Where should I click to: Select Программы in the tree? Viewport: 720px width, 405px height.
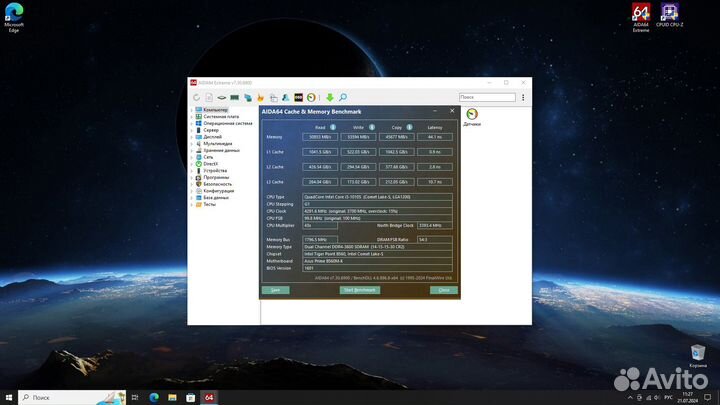(x=216, y=177)
